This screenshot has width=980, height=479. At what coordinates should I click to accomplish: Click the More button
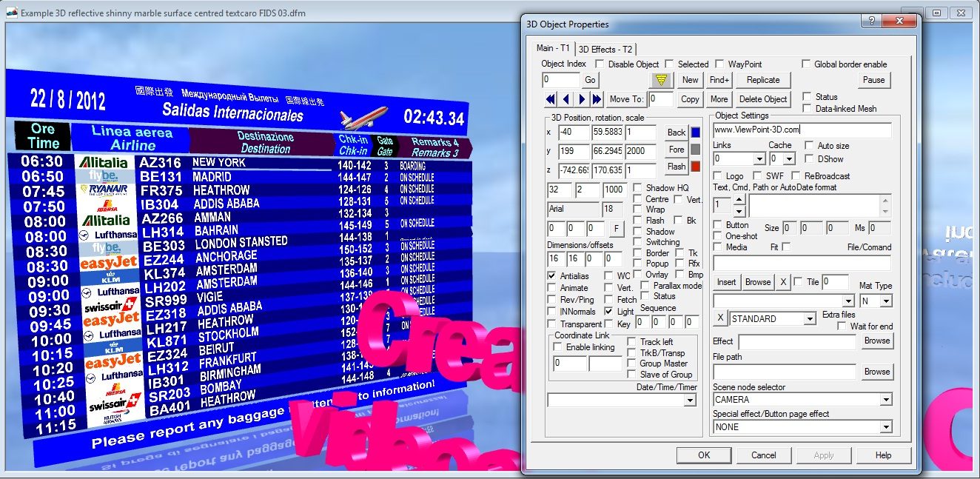tap(719, 99)
